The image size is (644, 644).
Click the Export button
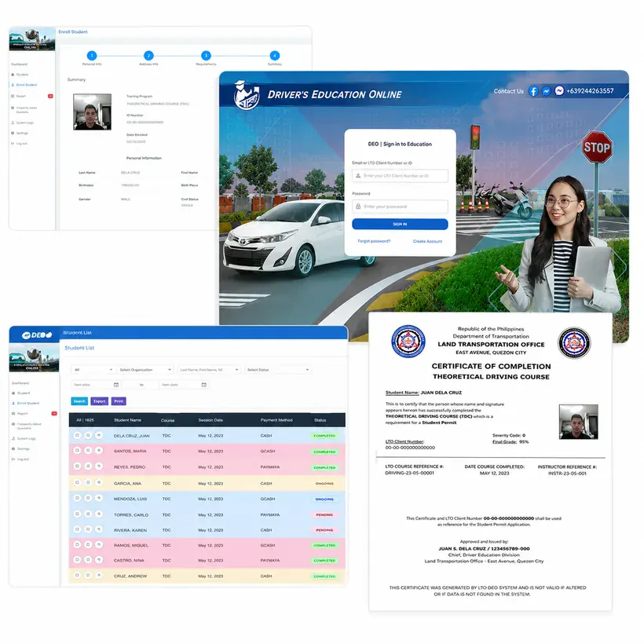(x=100, y=401)
